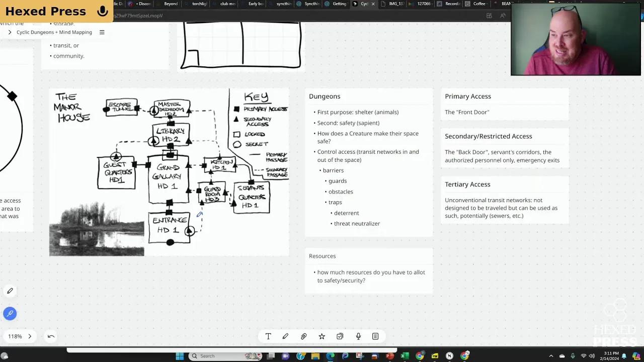
Task: Open the hamburger menu beside the board title
Action: pos(102,32)
